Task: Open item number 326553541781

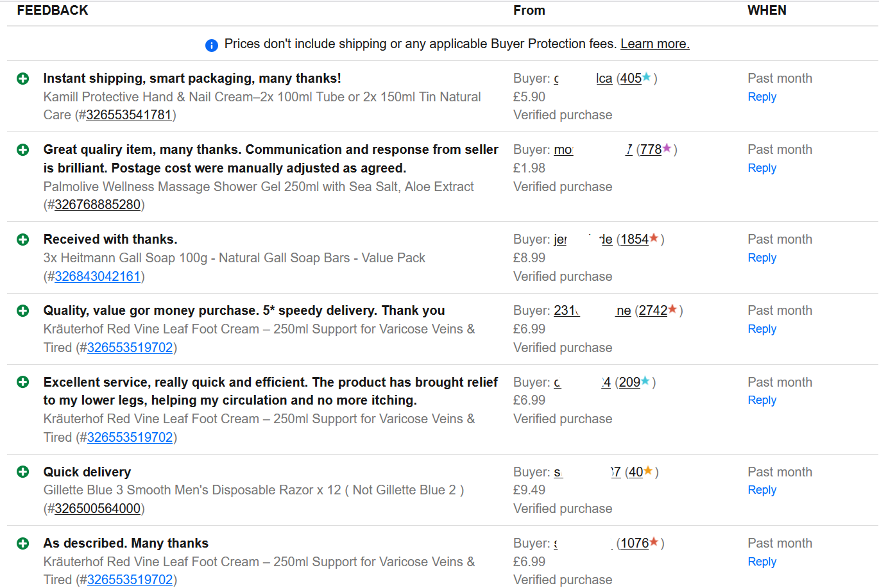Action: (129, 115)
